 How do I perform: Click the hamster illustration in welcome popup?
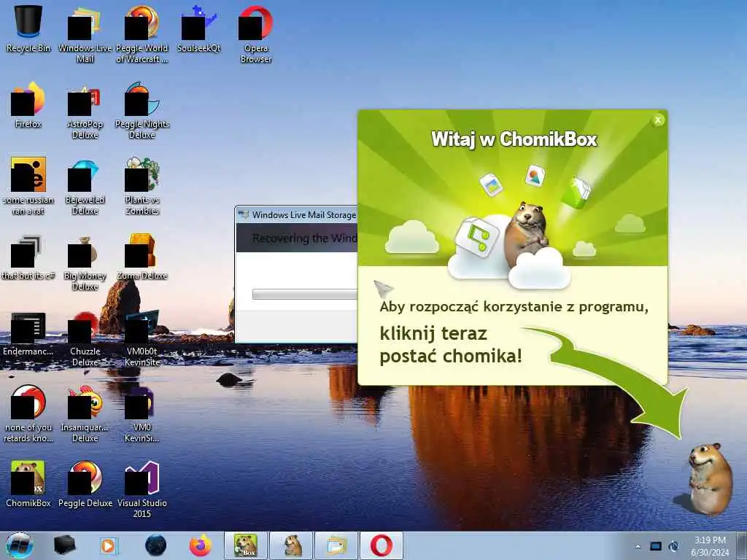click(x=527, y=233)
